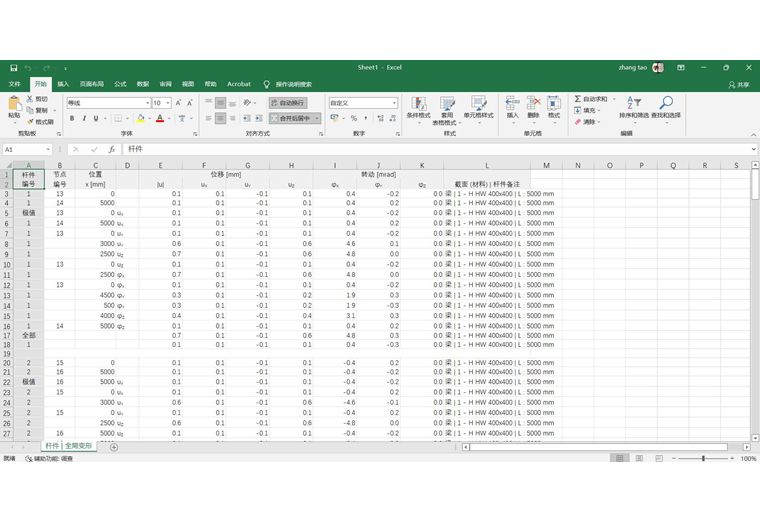Toggle horizontal center alignment

(x=221, y=118)
